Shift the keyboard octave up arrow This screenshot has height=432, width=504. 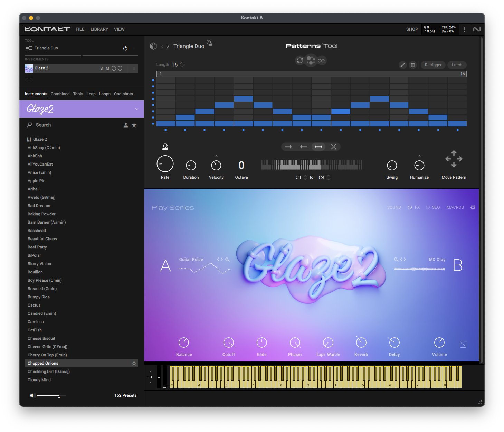151,372
